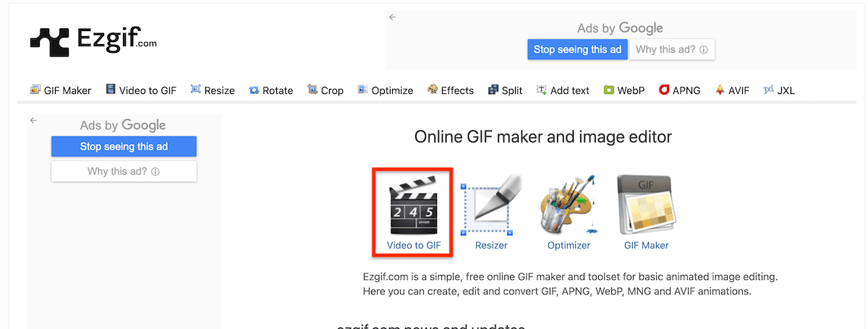868x329 pixels.
Task: Open the Rotate menu item
Action: 271,90
